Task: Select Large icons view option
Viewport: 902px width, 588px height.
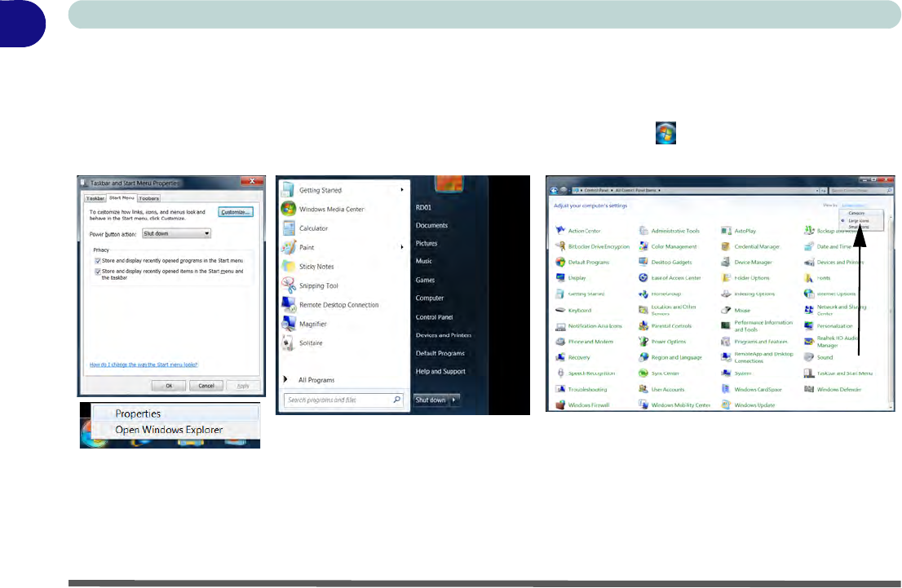Action: [x=858, y=220]
